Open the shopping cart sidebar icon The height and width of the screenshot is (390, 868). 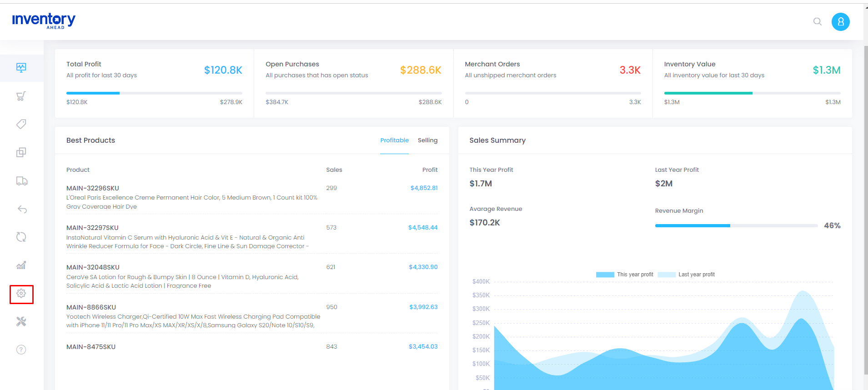21,96
